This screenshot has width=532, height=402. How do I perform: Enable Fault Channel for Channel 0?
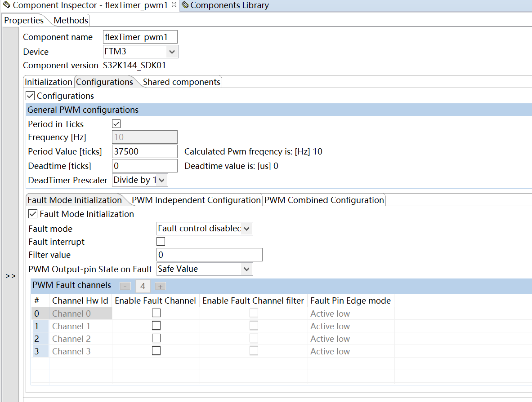(x=156, y=313)
